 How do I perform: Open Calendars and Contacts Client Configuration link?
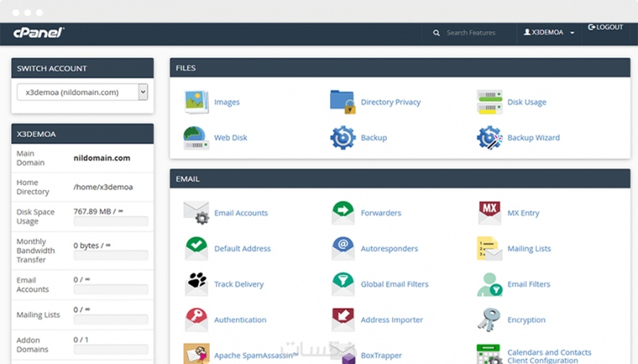[549, 356]
